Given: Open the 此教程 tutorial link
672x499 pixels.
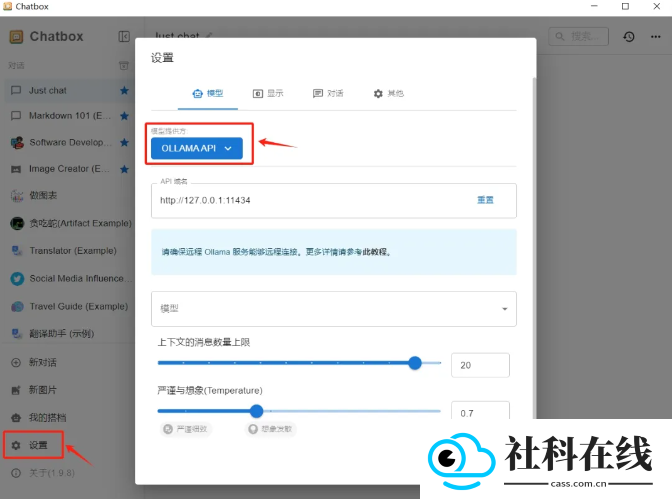Looking at the screenshot, I should [x=374, y=252].
